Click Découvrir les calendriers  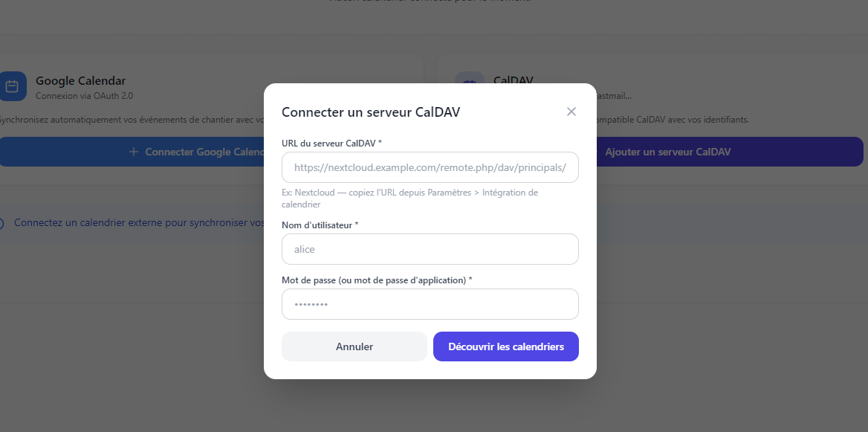point(505,346)
